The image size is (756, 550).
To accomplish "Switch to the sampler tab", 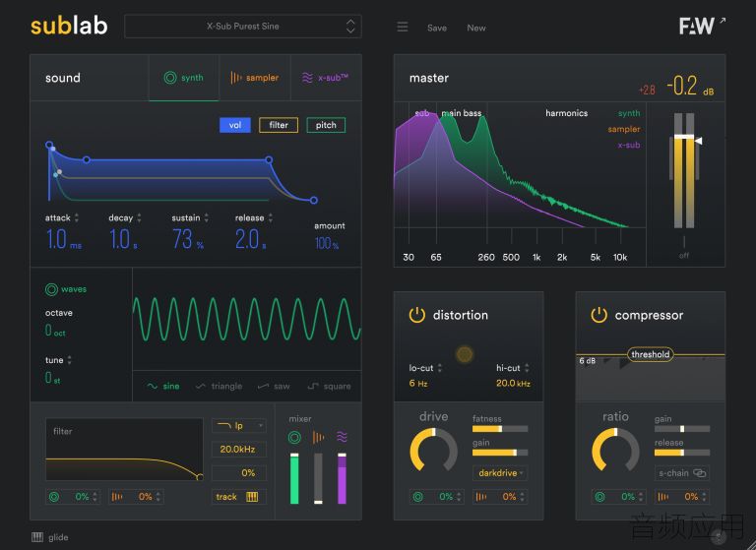I will point(255,78).
